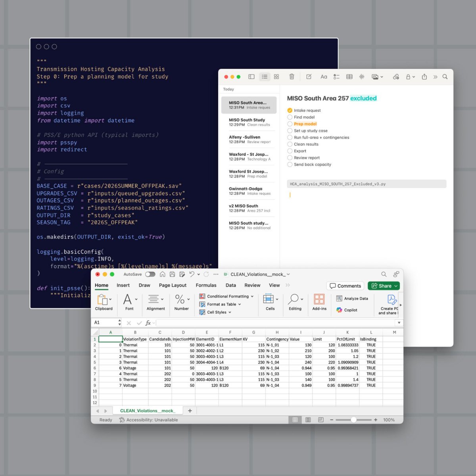Screen dimensions: 476x476
Task: Check off Find model item
Action: click(x=290, y=117)
